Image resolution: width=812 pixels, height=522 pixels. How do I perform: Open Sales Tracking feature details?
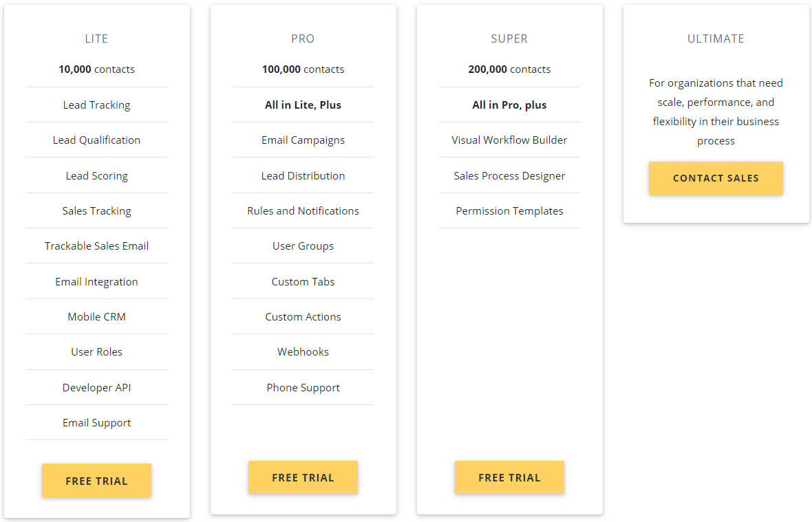[x=96, y=210]
